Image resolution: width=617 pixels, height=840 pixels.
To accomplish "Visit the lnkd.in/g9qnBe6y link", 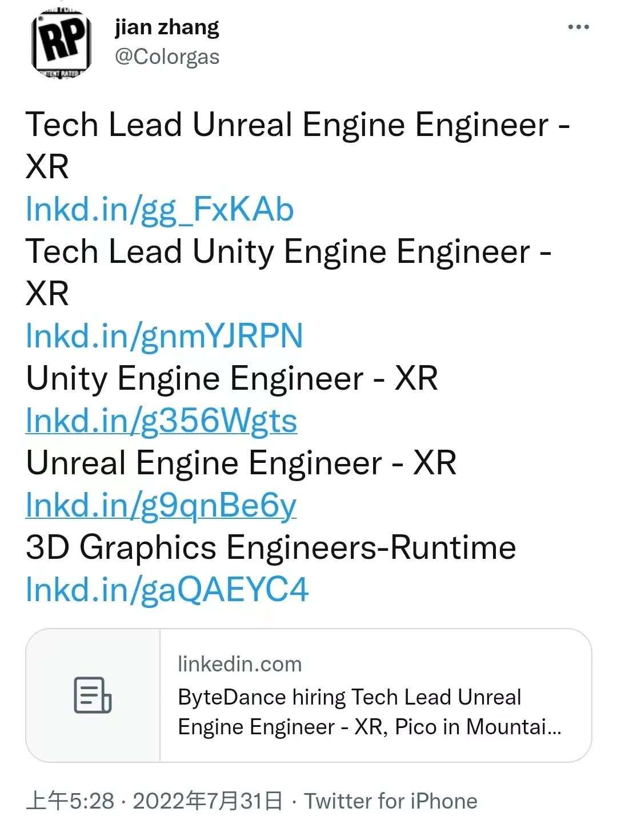I will [161, 506].
